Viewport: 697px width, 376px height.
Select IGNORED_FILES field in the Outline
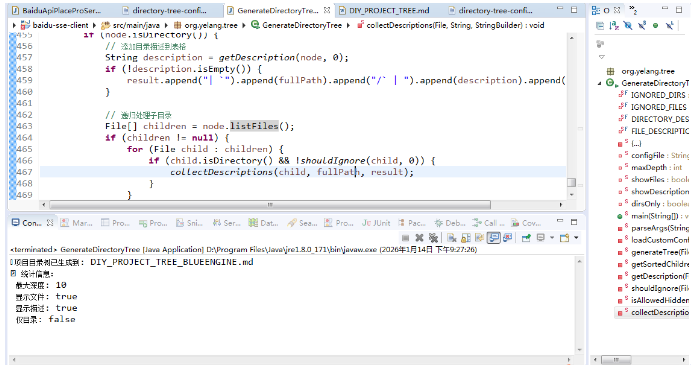point(658,107)
